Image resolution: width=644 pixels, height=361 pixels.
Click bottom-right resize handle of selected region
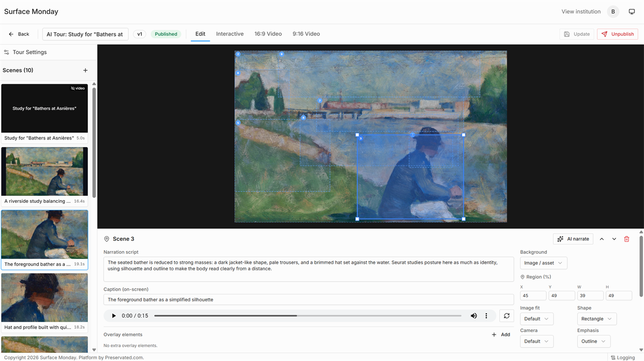tap(464, 219)
